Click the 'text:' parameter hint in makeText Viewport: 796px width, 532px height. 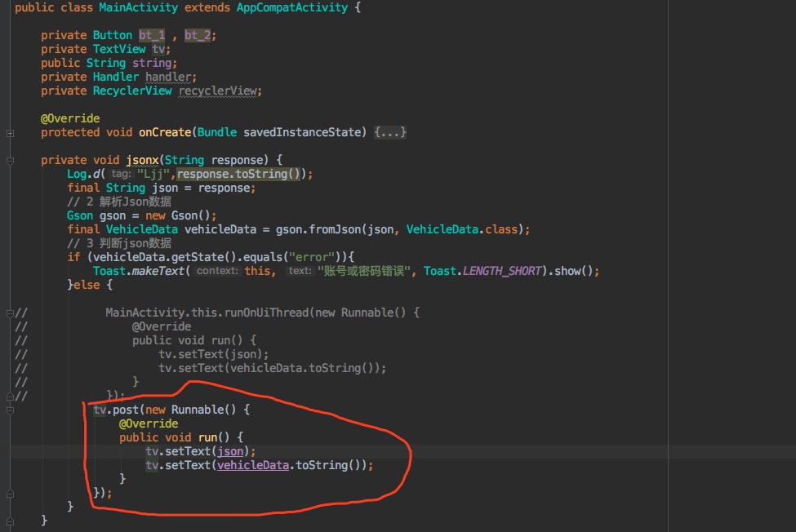coord(300,271)
